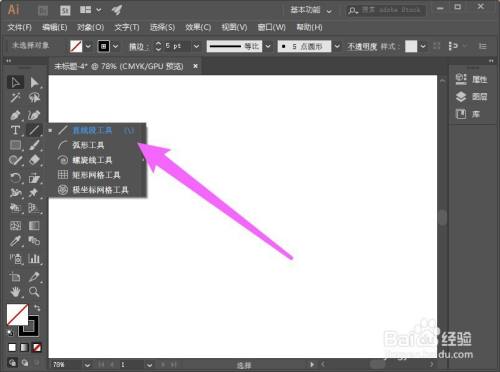Viewport: 500px width, 372px height.
Task: Open the 属性 properties panel
Action: pos(472,79)
